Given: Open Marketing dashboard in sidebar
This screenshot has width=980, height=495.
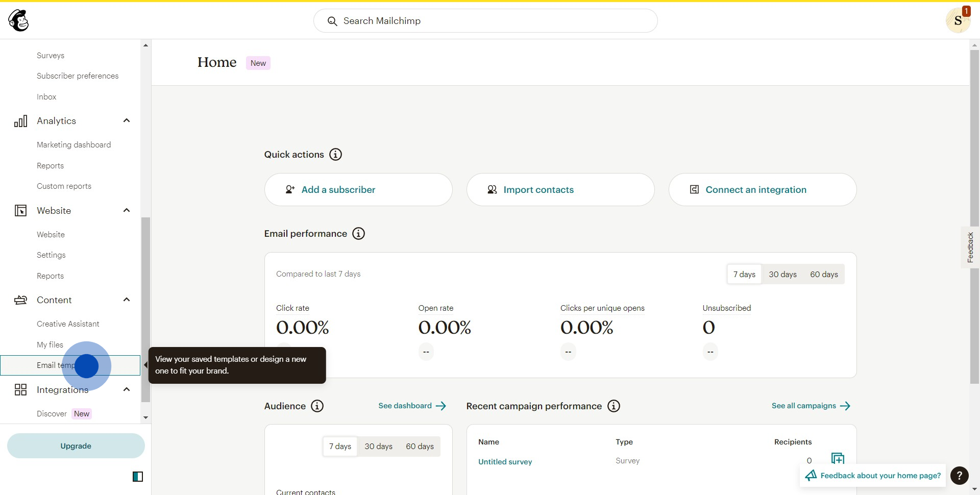Looking at the screenshot, I should [73, 145].
